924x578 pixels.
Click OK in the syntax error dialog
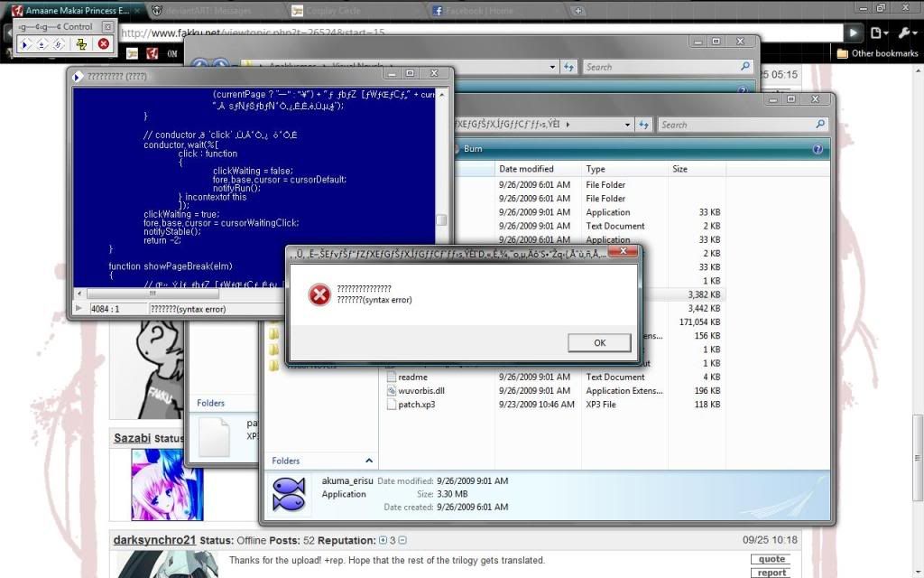(x=599, y=342)
